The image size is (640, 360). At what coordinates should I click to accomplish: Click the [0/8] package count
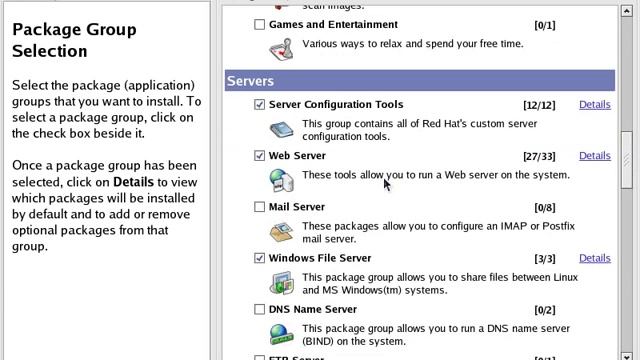click(545, 208)
